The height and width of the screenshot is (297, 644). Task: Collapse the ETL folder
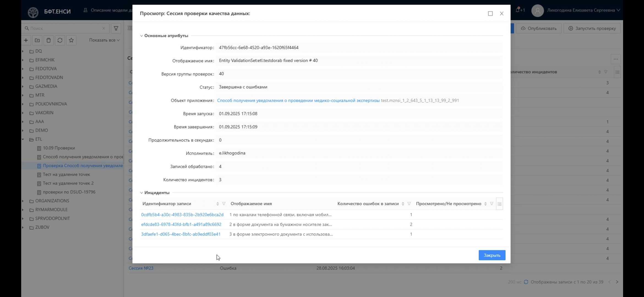pyautogui.click(x=23, y=139)
